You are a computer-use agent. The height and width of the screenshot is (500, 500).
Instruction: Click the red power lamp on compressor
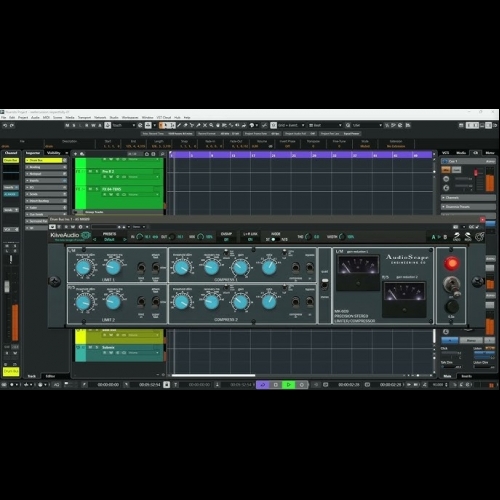click(x=452, y=263)
